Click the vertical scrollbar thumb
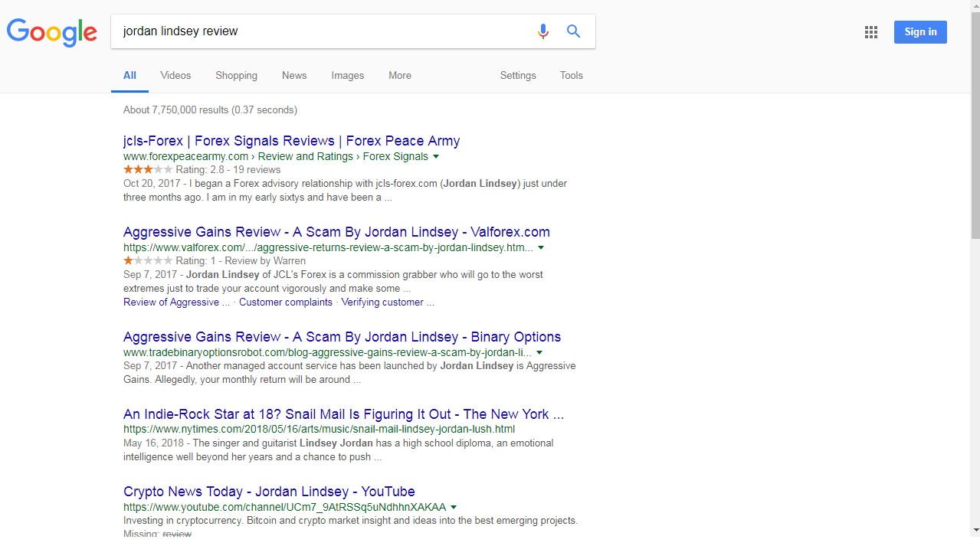Image resolution: width=980 pixels, height=546 pixels. (x=975, y=126)
